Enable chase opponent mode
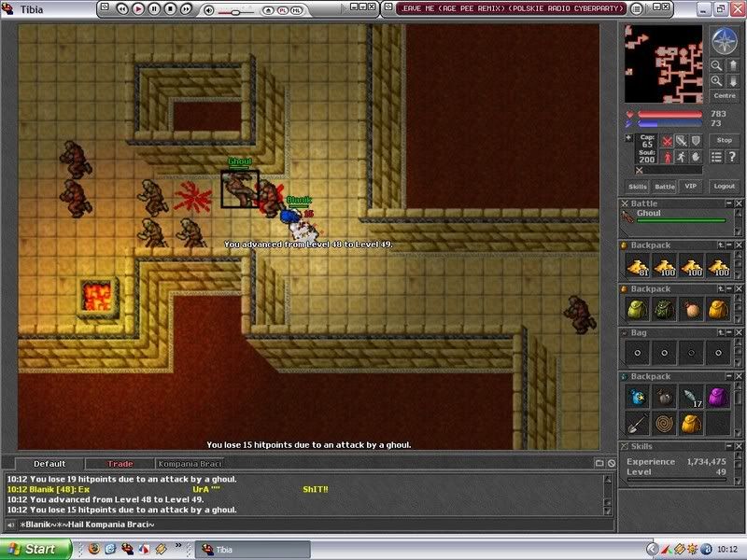The height and width of the screenshot is (560, 747). 682,157
